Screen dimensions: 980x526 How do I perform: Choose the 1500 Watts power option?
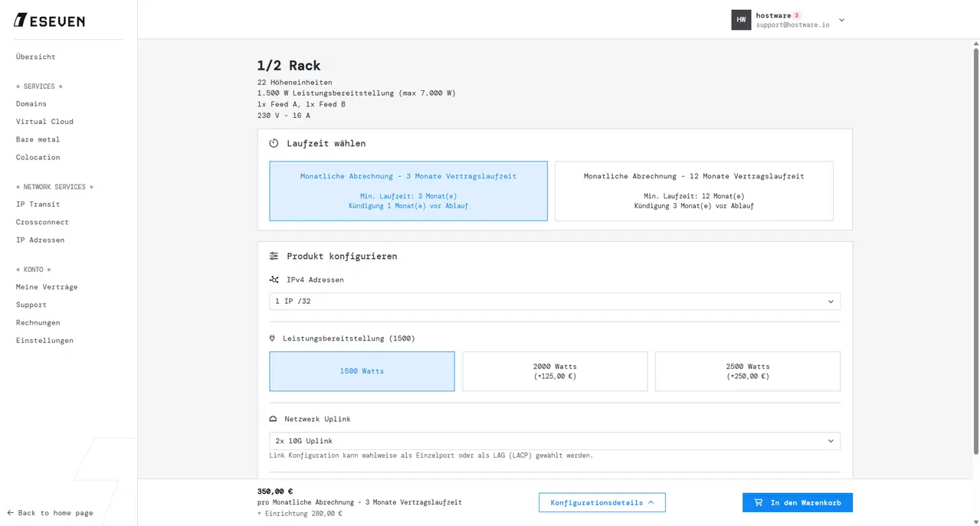click(362, 371)
